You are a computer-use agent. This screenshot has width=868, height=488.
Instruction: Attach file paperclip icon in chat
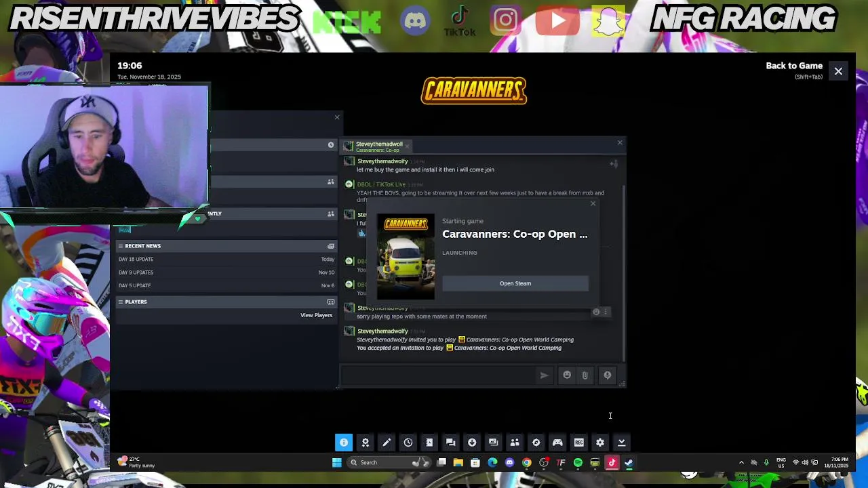(x=585, y=375)
